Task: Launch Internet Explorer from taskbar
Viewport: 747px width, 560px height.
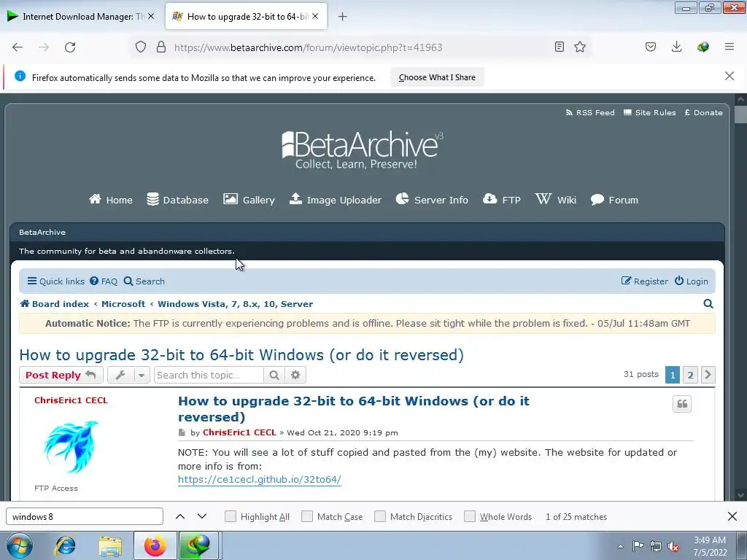Action: [66, 545]
